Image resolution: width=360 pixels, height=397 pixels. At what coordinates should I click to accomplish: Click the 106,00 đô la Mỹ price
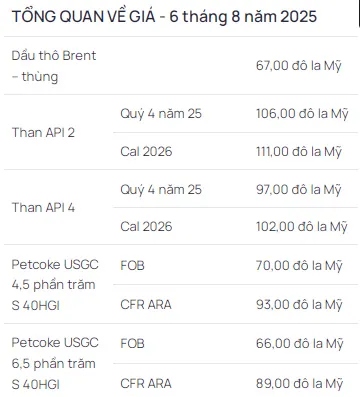[x=302, y=114]
